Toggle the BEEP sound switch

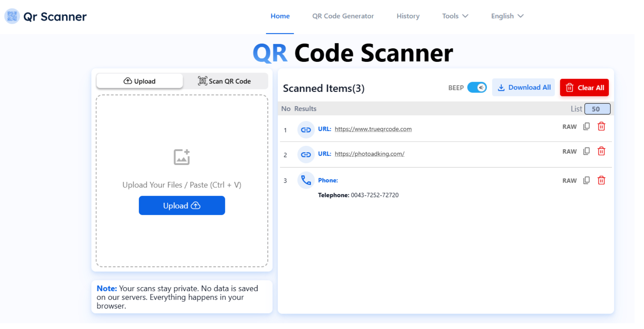(477, 87)
